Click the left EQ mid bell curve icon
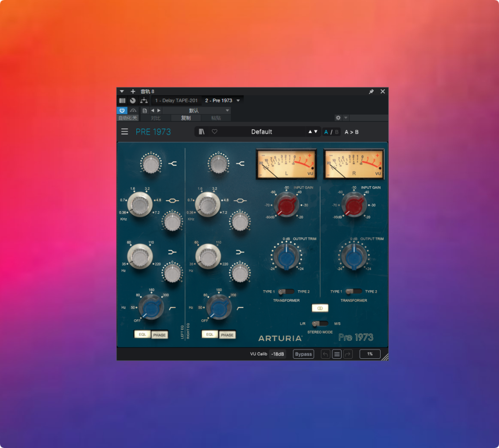This screenshot has width=499, height=448. coord(172,200)
